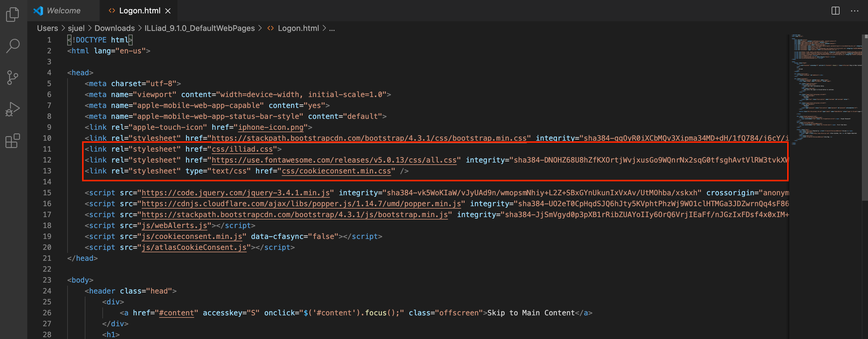This screenshot has width=868, height=339.
Task: Open the ellipsis breadcrumb after Logon.html
Action: (332, 29)
